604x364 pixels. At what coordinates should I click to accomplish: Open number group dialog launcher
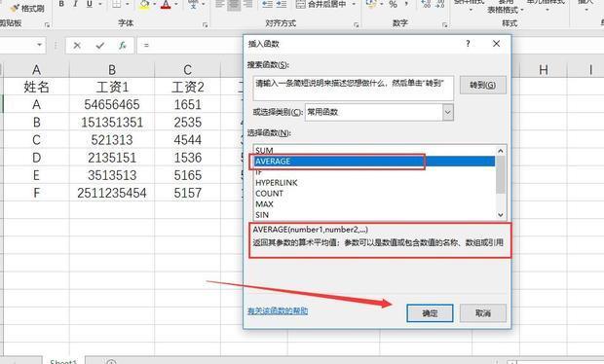(x=445, y=24)
